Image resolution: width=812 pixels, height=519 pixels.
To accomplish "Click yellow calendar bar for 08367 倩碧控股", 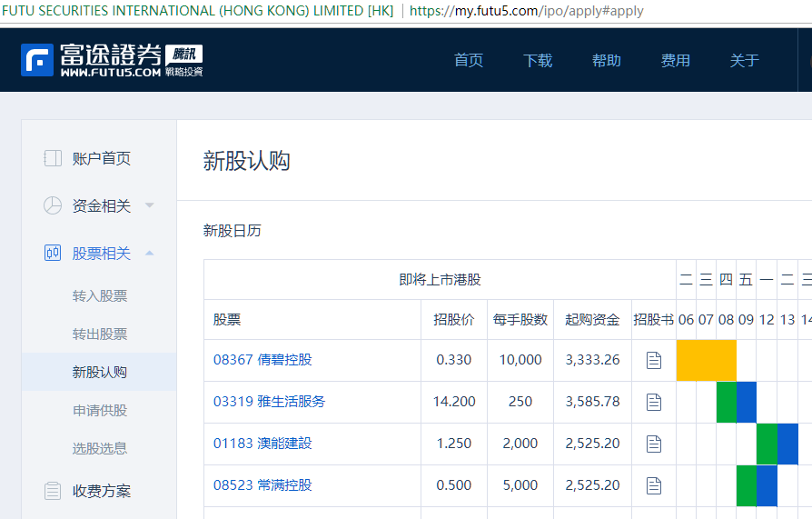I will (707, 360).
